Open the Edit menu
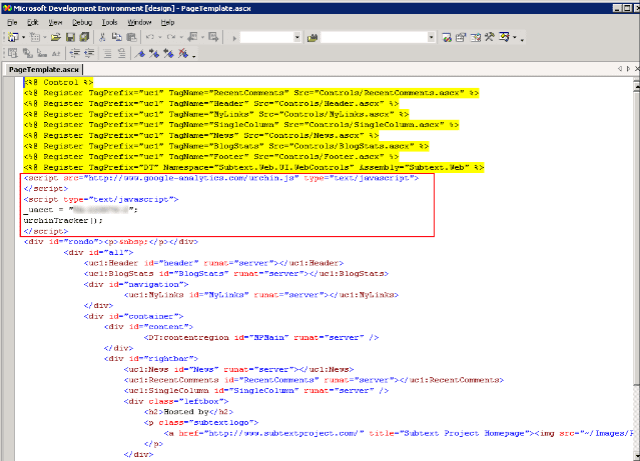The image size is (640, 461). (33, 22)
